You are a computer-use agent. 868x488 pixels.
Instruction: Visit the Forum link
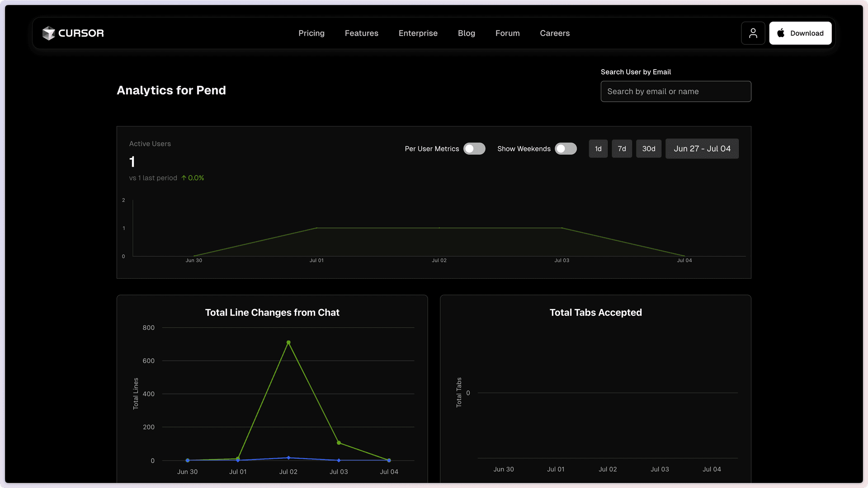(x=507, y=33)
